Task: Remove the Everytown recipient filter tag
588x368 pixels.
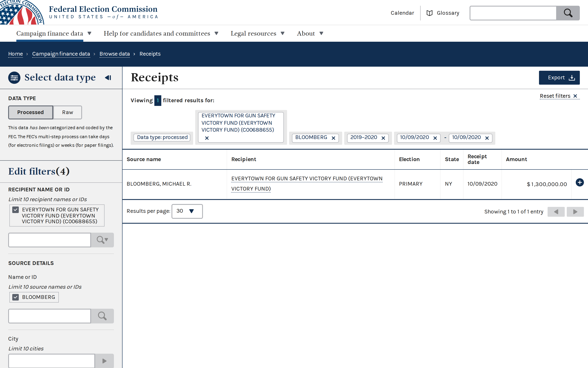Action: coord(207,138)
